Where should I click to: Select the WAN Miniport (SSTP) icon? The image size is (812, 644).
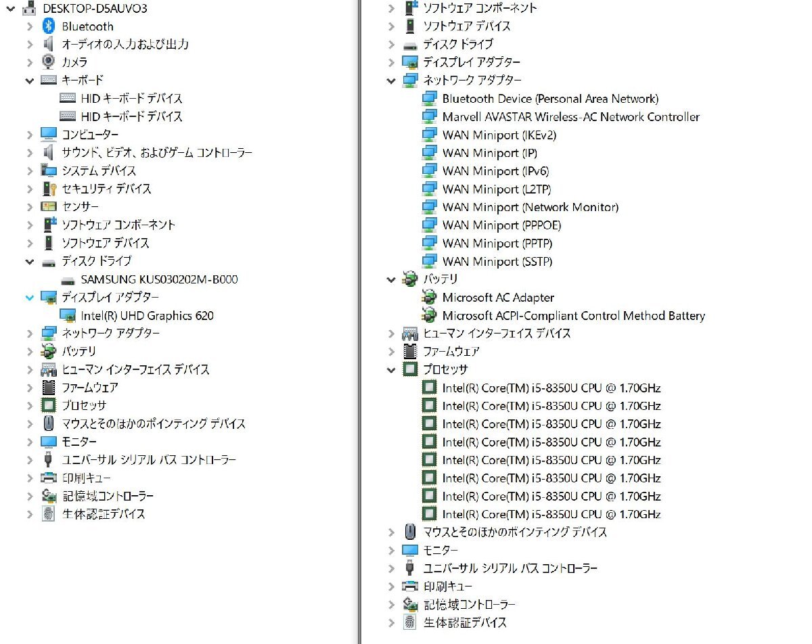point(429,261)
